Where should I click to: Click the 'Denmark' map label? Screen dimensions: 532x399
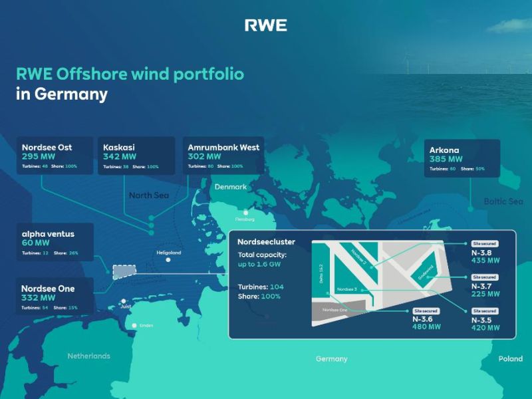click(231, 187)
